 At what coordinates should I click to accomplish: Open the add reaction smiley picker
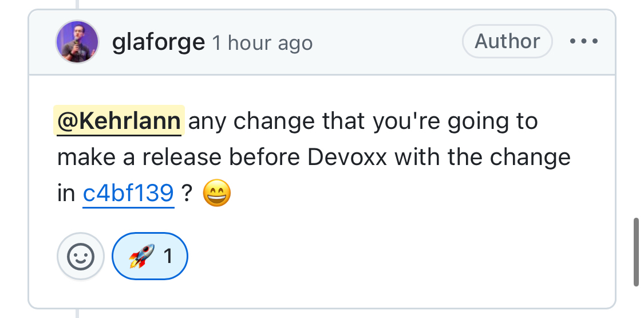click(81, 256)
